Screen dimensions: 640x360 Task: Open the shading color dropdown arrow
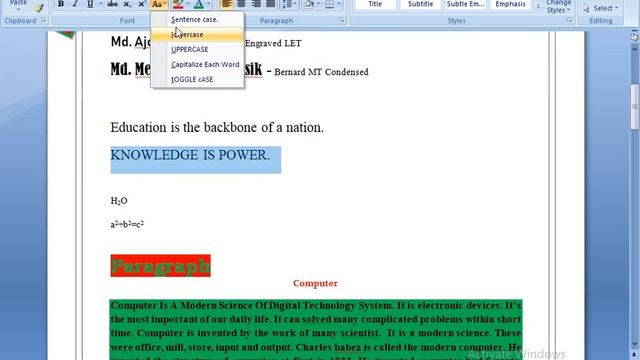click(318, 4)
